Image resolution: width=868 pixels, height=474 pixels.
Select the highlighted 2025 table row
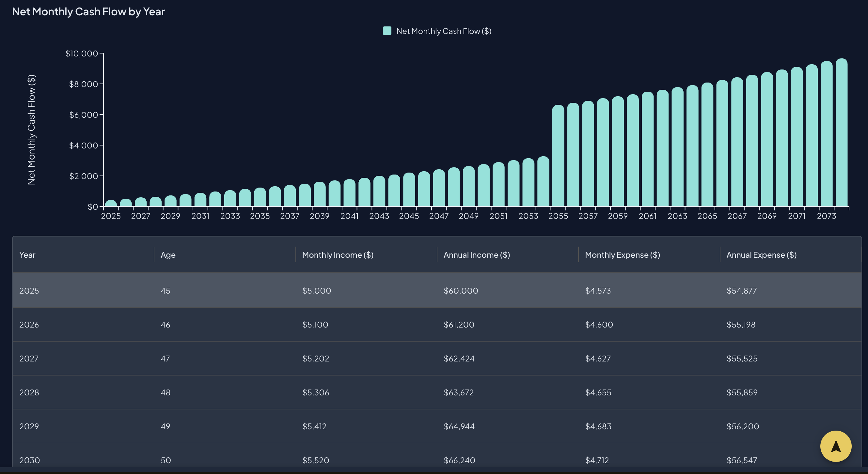(29, 291)
